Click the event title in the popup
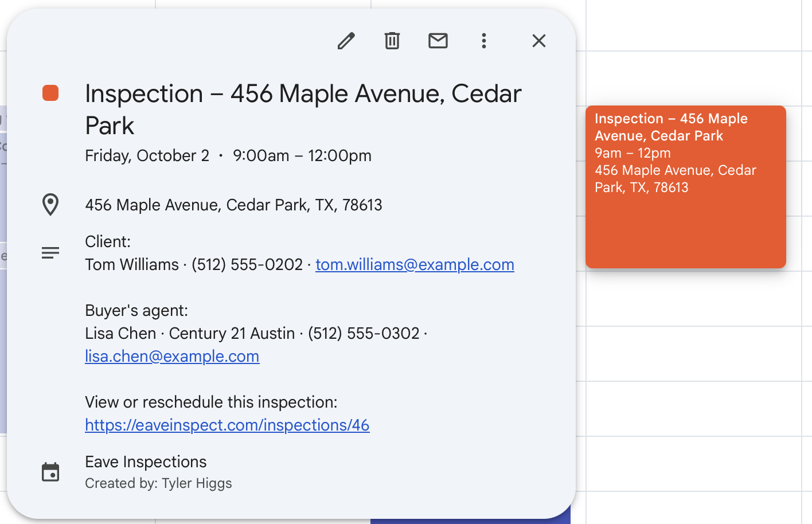This screenshot has width=812, height=524. 303,110
